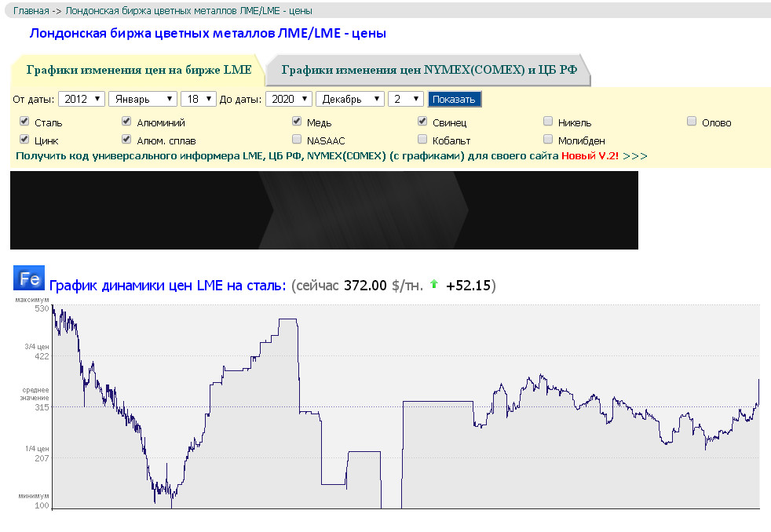Tick the Молибден checkbox

pyautogui.click(x=548, y=140)
